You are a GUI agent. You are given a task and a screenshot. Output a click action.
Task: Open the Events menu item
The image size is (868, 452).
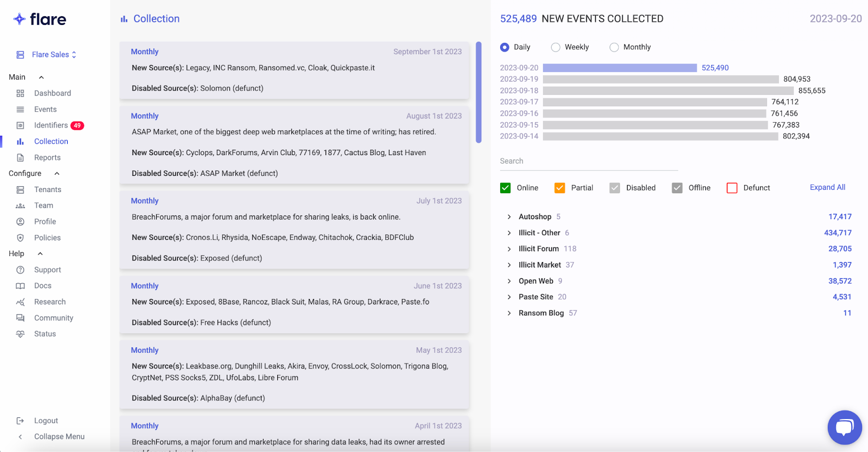coord(46,110)
